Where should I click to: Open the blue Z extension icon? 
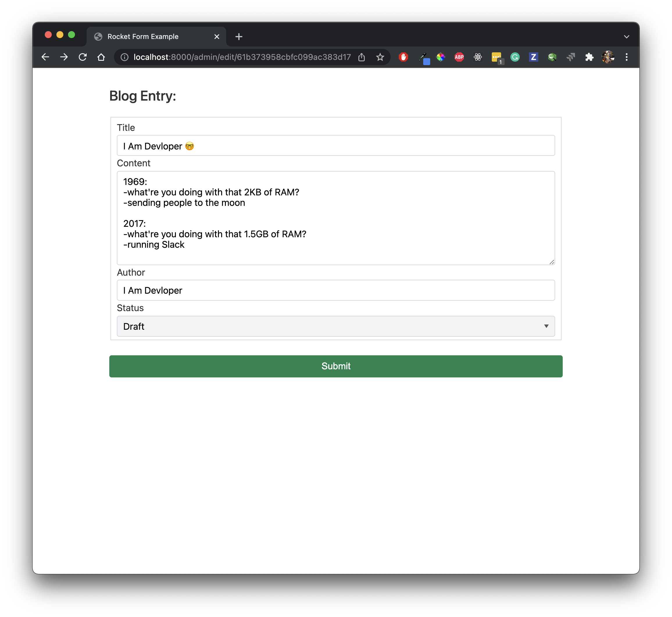(533, 57)
